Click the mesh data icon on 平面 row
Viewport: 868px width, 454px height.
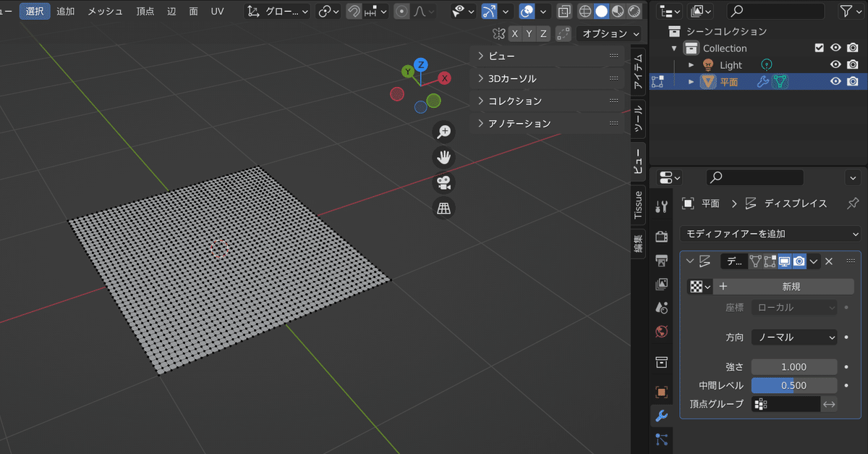[780, 82]
